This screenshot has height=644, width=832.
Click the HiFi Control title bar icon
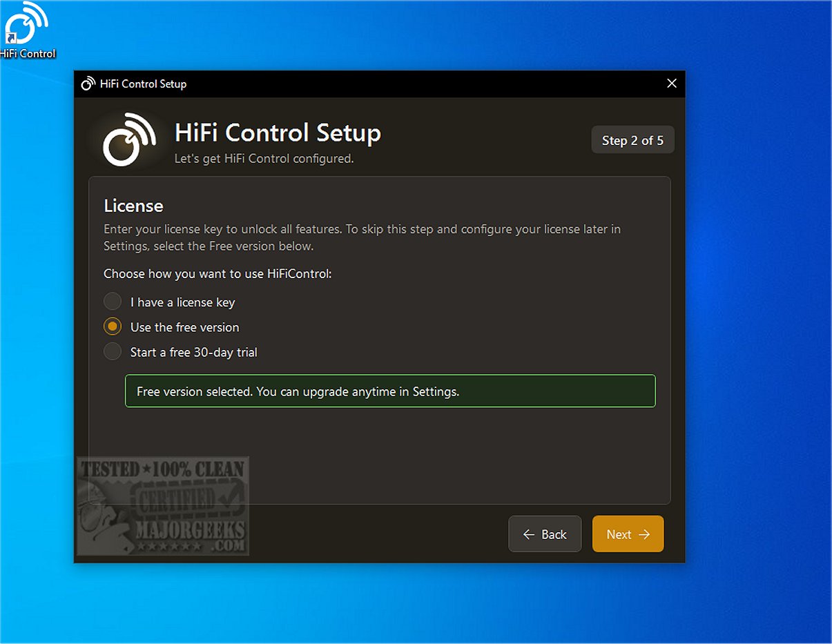(88, 84)
